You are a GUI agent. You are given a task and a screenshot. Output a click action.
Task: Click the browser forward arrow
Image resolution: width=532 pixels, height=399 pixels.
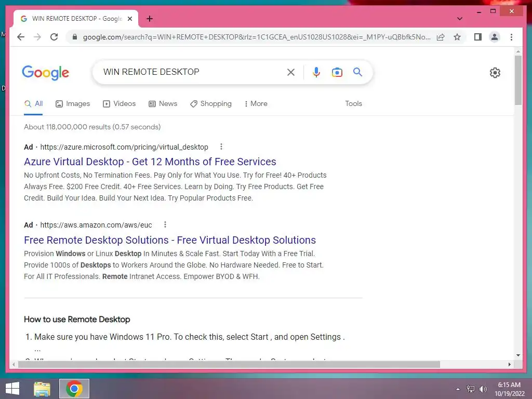pos(37,37)
